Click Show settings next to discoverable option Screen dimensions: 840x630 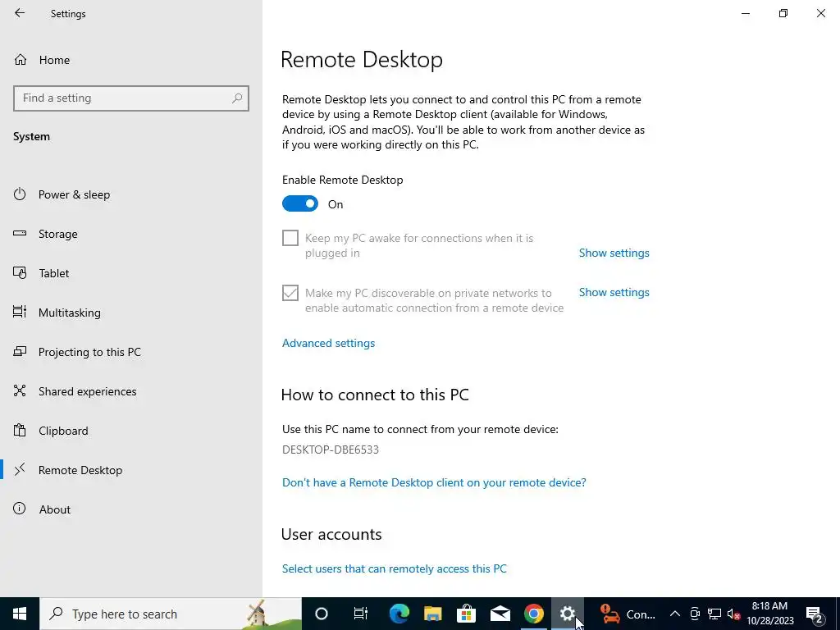(614, 292)
